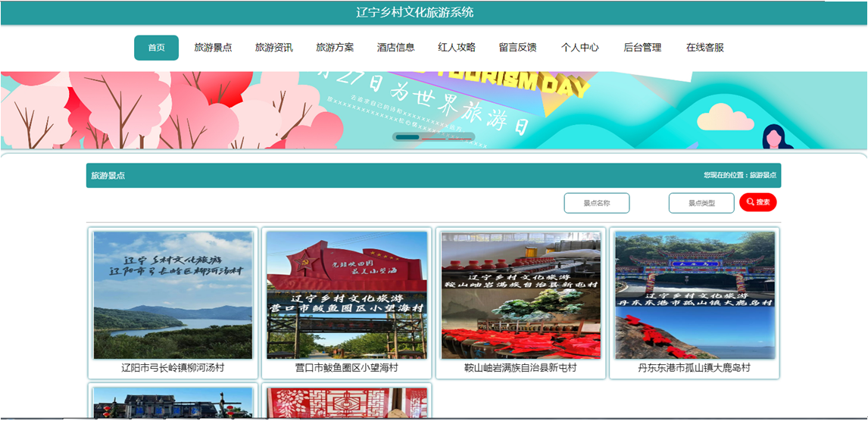868x421 pixels.
Task: Go to the 旅游资讯 page
Action: click(273, 48)
